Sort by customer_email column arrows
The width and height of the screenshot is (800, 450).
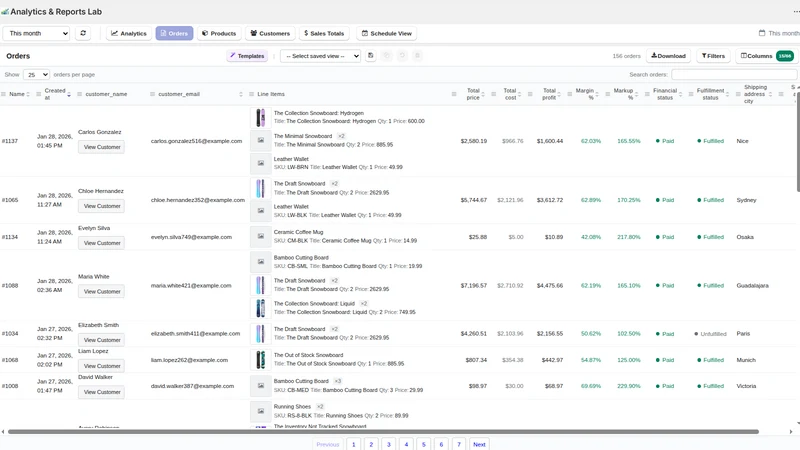pyautogui.click(x=241, y=94)
